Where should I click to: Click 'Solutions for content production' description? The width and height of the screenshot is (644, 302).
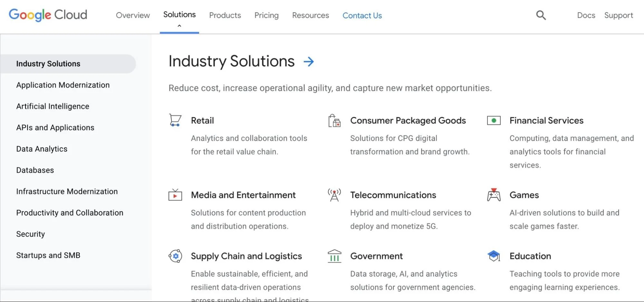[x=248, y=219]
